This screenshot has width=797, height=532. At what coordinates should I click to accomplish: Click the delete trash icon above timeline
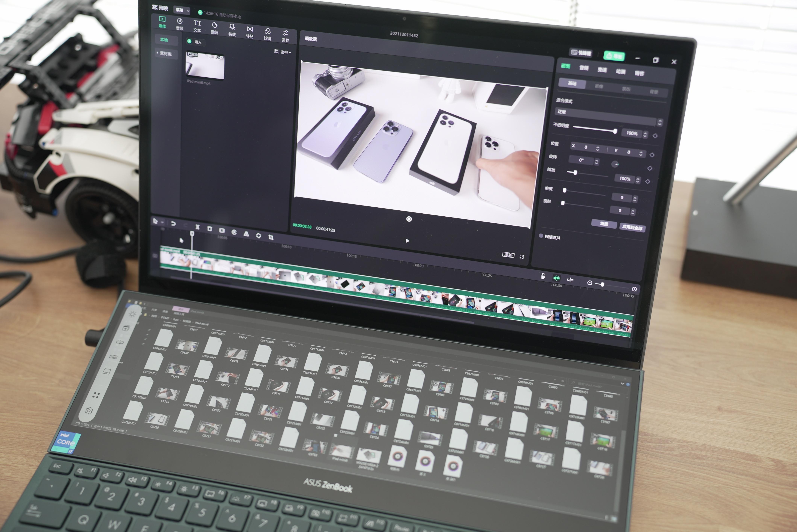pyautogui.click(x=209, y=229)
